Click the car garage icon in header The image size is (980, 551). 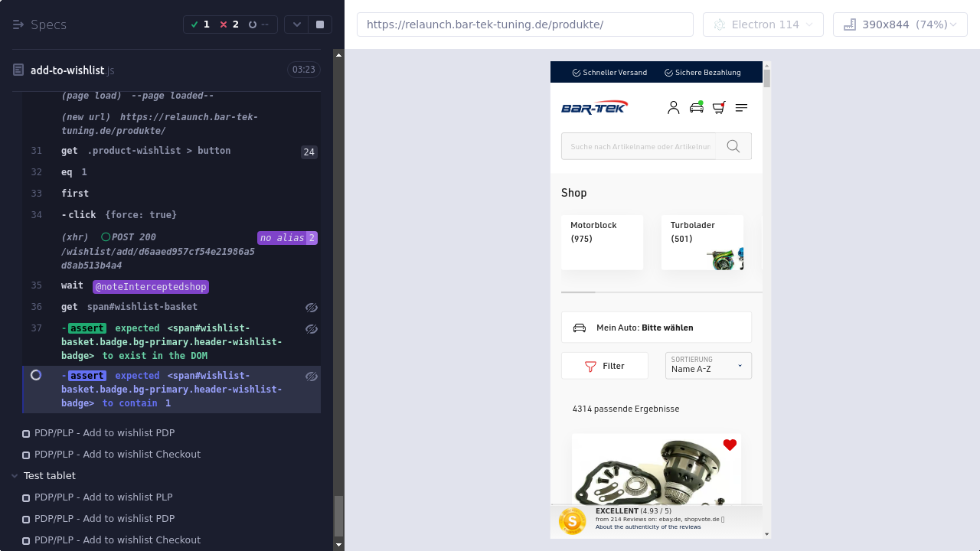click(696, 108)
